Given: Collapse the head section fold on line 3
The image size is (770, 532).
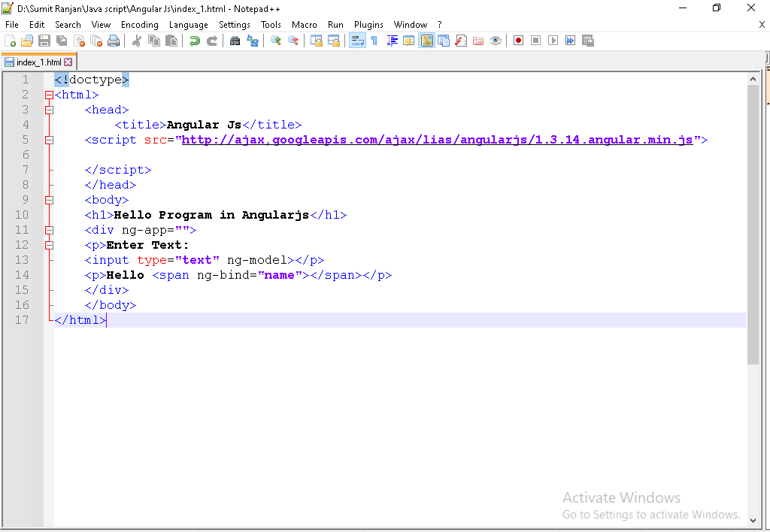Looking at the screenshot, I should [x=49, y=110].
